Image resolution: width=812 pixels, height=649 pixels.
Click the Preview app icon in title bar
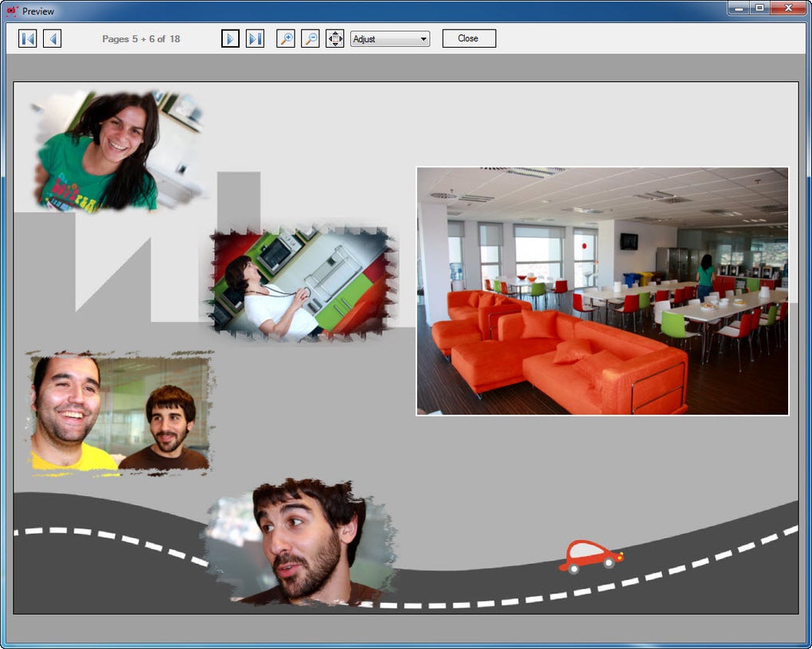(x=12, y=11)
